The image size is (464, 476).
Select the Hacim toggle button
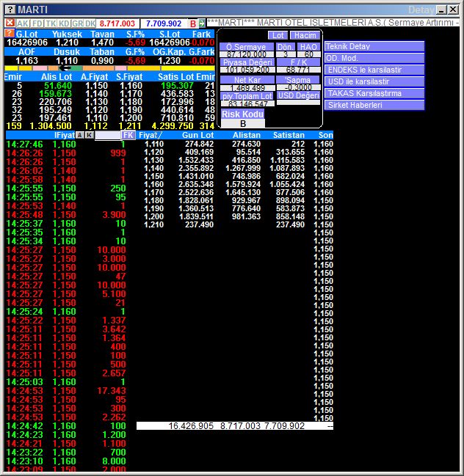click(x=305, y=35)
